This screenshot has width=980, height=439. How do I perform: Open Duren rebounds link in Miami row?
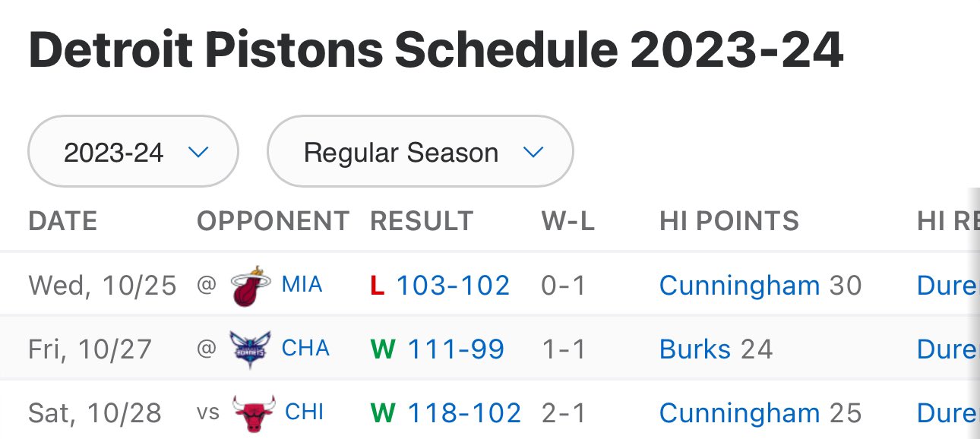(x=947, y=286)
